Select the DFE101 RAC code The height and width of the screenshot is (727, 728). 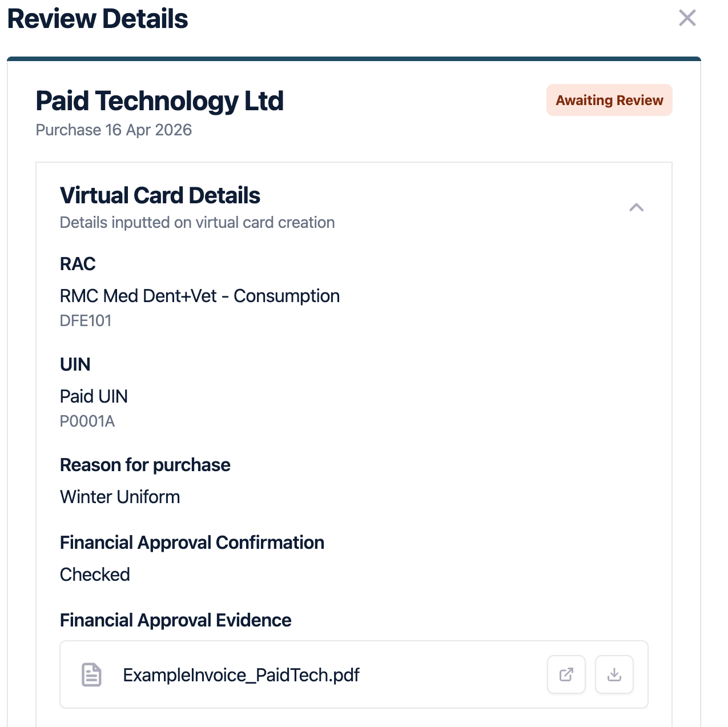pos(86,321)
